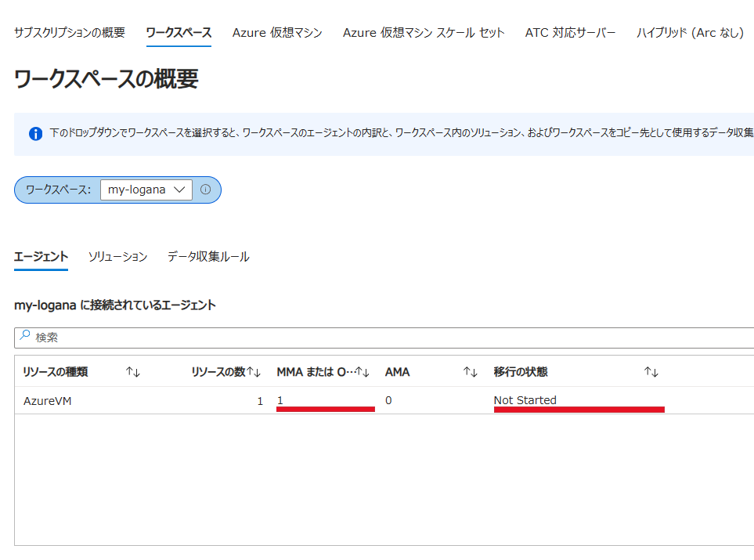
Task: Open Azure 仮想マシン スケール セット tab
Action: [x=424, y=33]
